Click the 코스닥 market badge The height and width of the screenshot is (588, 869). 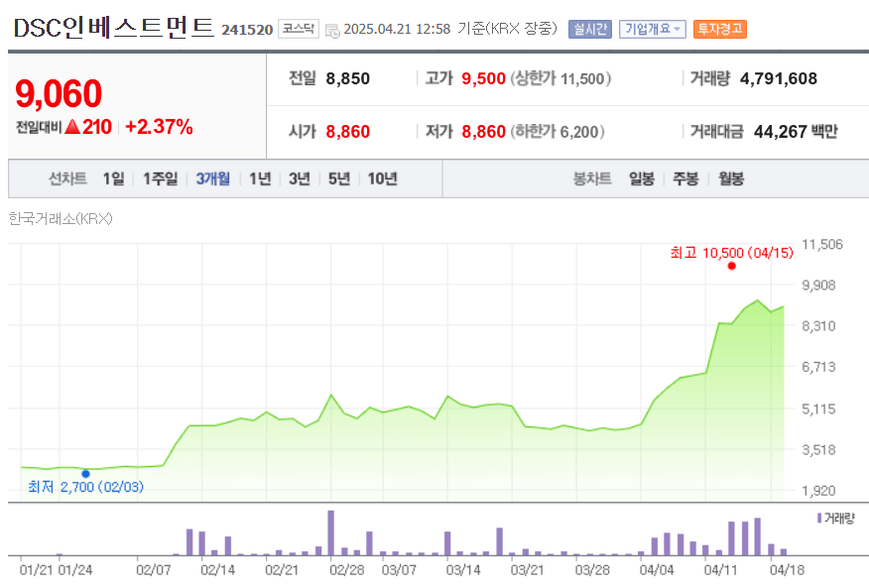point(300,29)
